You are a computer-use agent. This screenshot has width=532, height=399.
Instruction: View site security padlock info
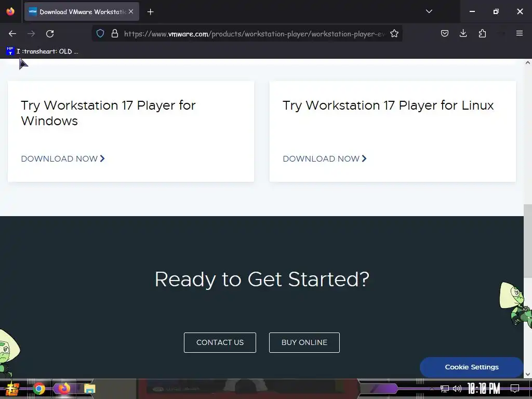pyautogui.click(x=115, y=34)
